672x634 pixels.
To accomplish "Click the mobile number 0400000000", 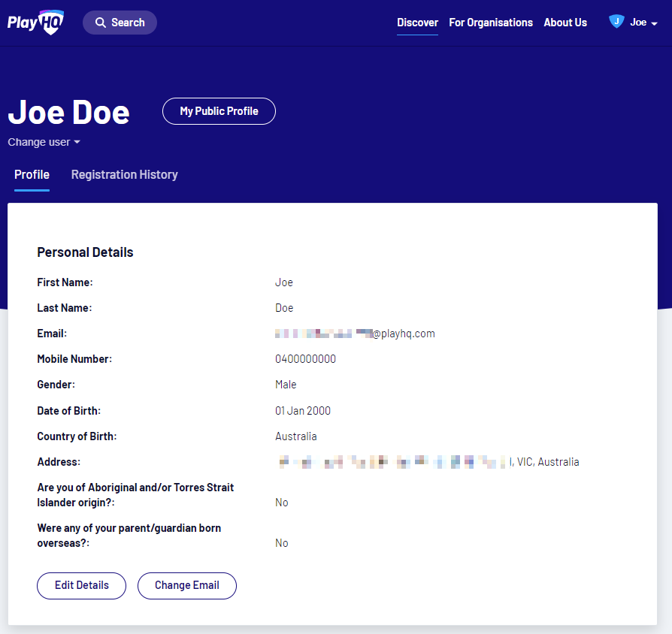I will pos(305,359).
